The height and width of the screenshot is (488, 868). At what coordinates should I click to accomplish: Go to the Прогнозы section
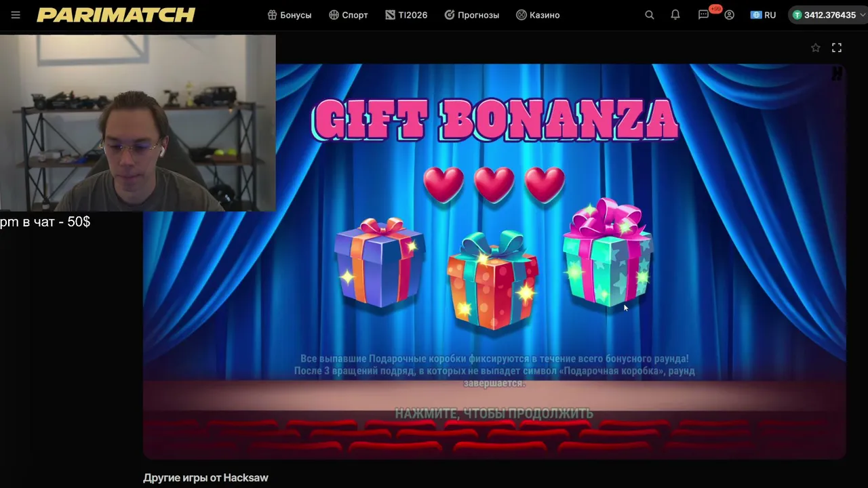(x=472, y=15)
